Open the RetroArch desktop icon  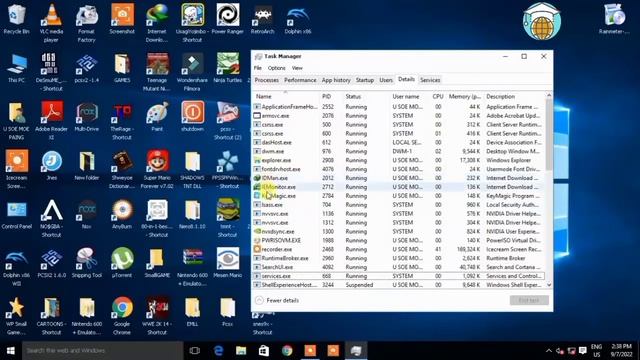click(262, 19)
